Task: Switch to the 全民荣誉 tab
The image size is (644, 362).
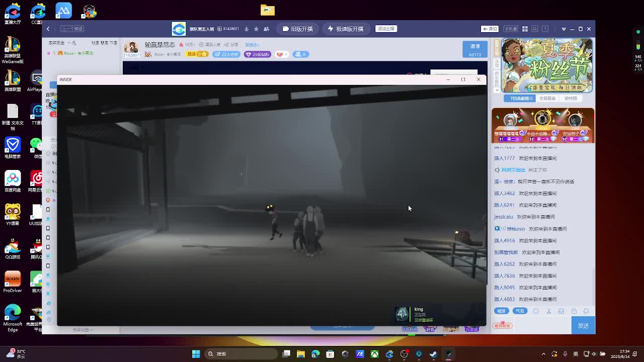Action: pos(547,99)
